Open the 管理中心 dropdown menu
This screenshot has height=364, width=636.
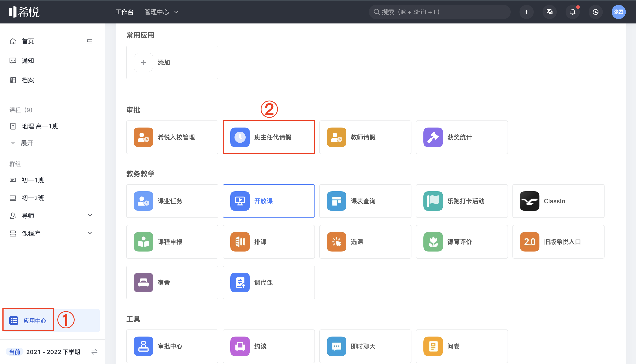click(161, 12)
